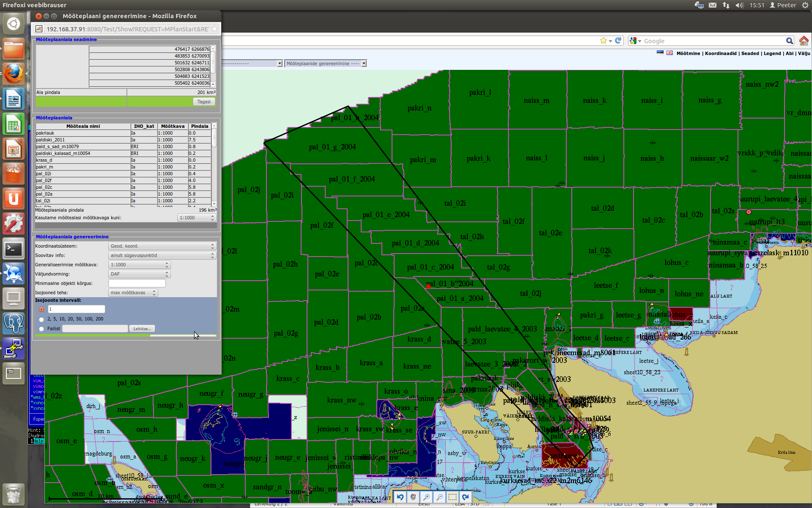
Task: Open Firefox from the Ubuntu launcher
Action: pyautogui.click(x=14, y=74)
